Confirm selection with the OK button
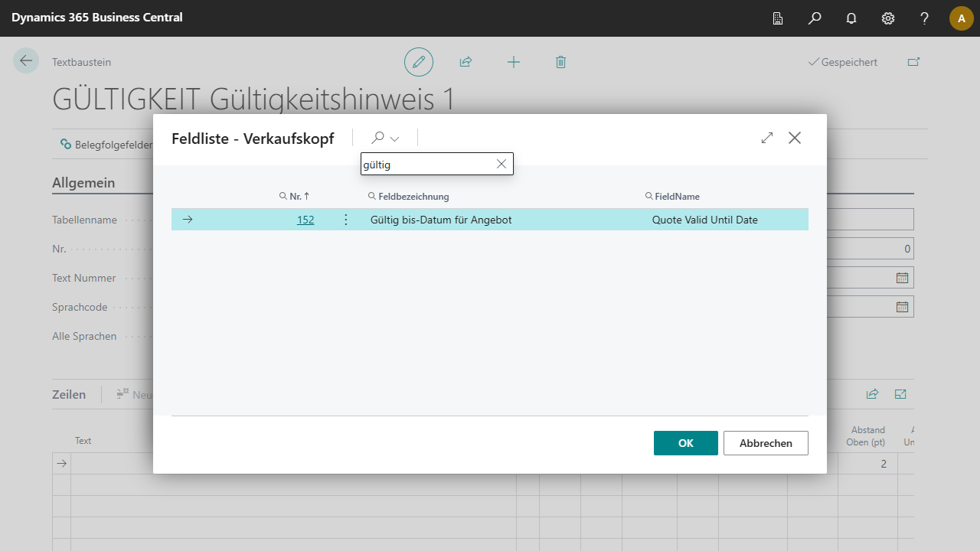 (x=685, y=443)
